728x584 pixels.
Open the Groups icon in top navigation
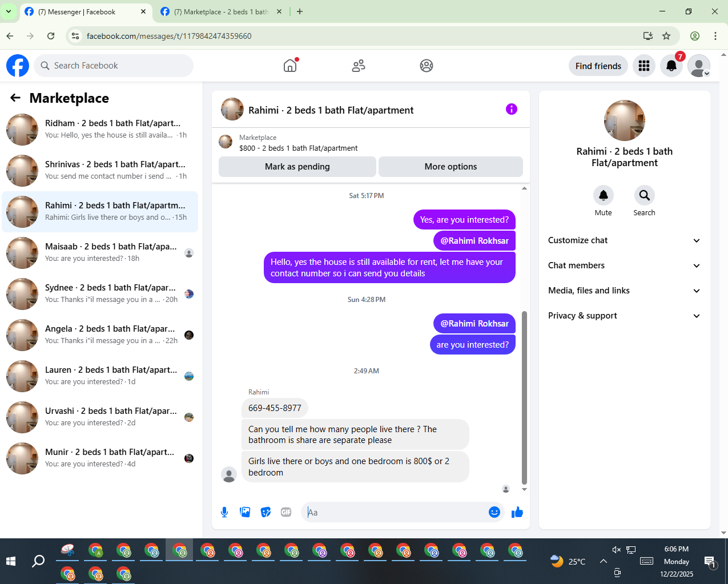(427, 66)
